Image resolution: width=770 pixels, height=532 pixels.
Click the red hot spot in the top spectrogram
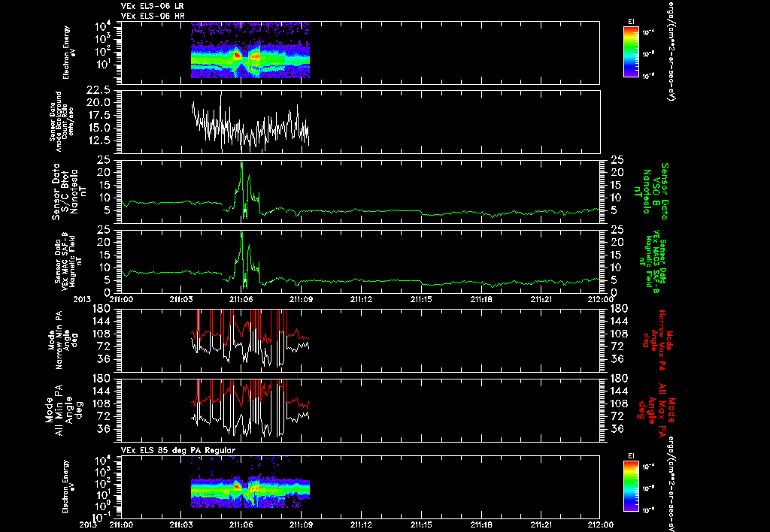click(x=237, y=56)
